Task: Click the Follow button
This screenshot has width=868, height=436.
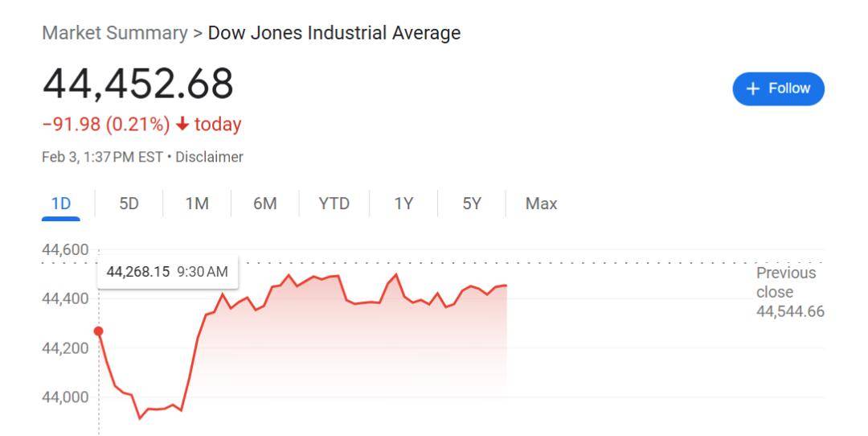Action: coord(778,88)
